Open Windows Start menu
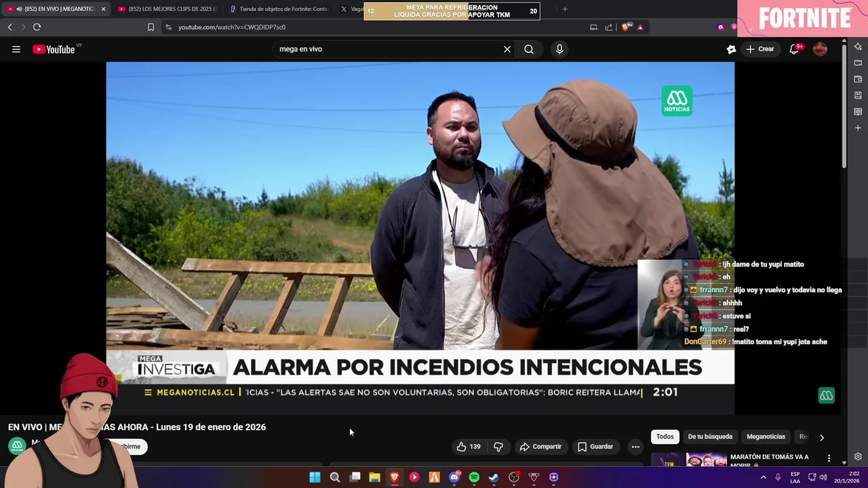868x488 pixels. [x=315, y=477]
